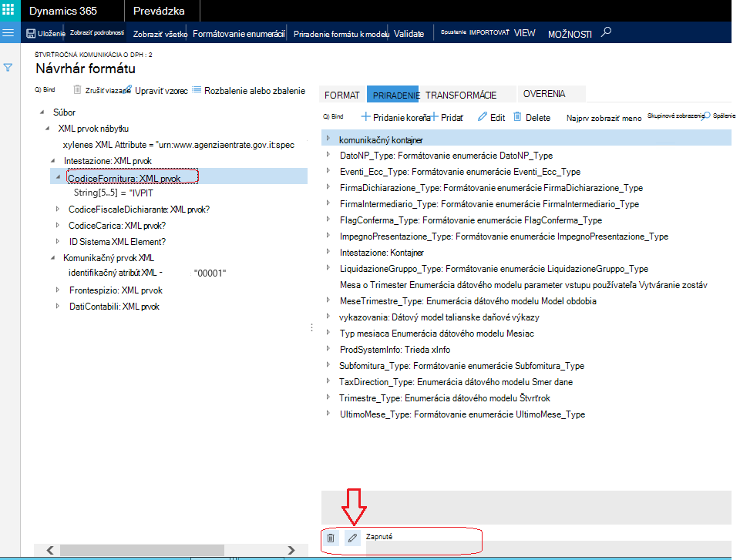740x560 pixels.
Task: Expand the Frontespizio XML prvok node
Action: click(58, 290)
